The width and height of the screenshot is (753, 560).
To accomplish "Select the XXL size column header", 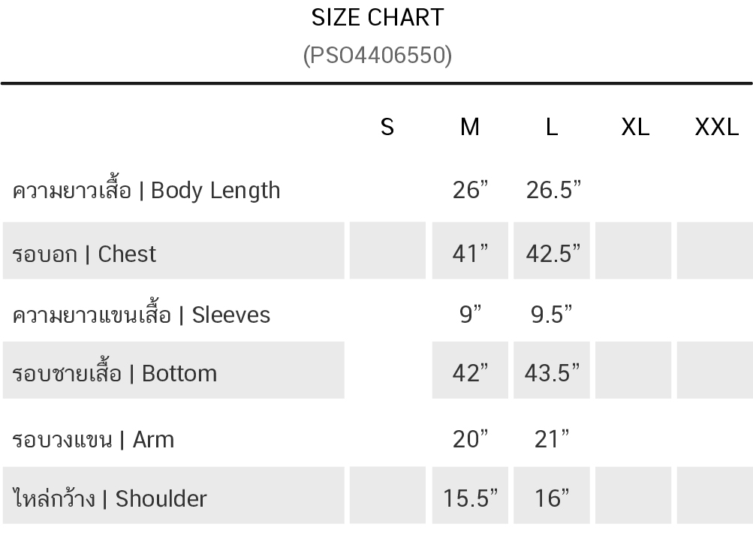I will [716, 127].
